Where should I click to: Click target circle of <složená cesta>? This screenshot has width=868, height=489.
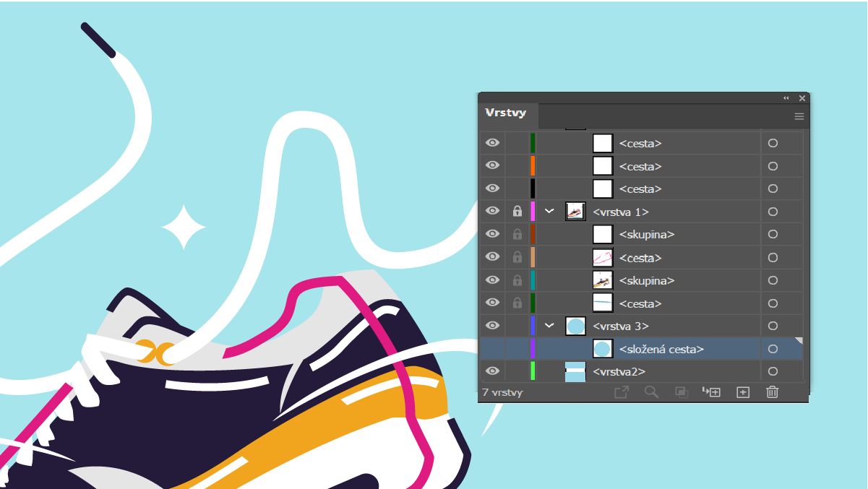tap(773, 349)
